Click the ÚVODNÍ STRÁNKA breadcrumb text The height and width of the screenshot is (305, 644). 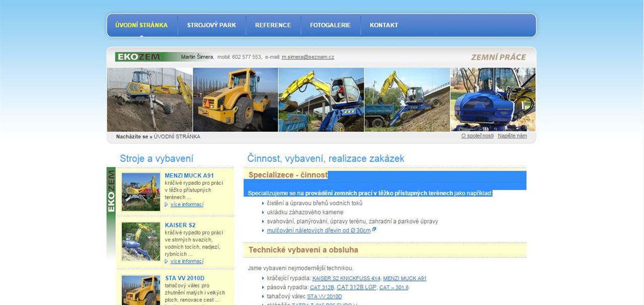click(x=177, y=136)
